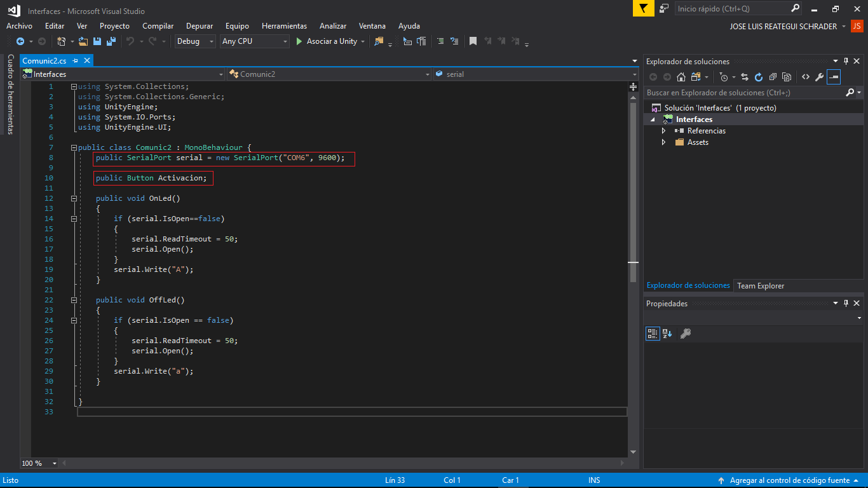
Task: Click the Collapse All icon in Solution Explorer
Action: (x=773, y=77)
